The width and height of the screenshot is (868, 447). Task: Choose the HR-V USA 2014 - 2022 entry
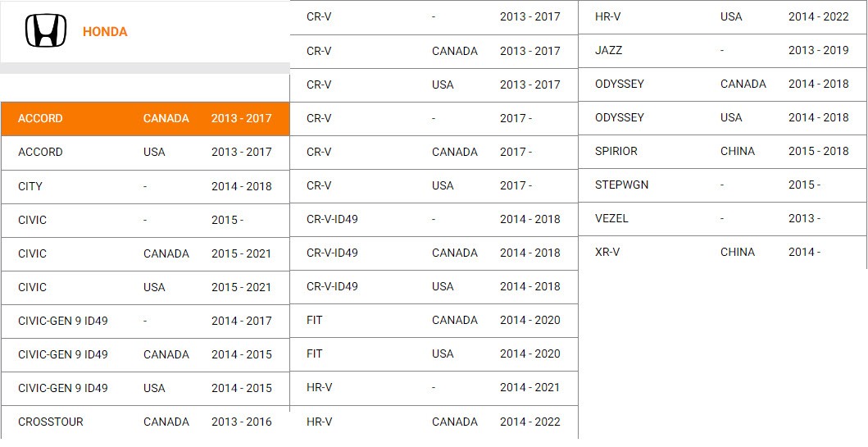click(722, 17)
